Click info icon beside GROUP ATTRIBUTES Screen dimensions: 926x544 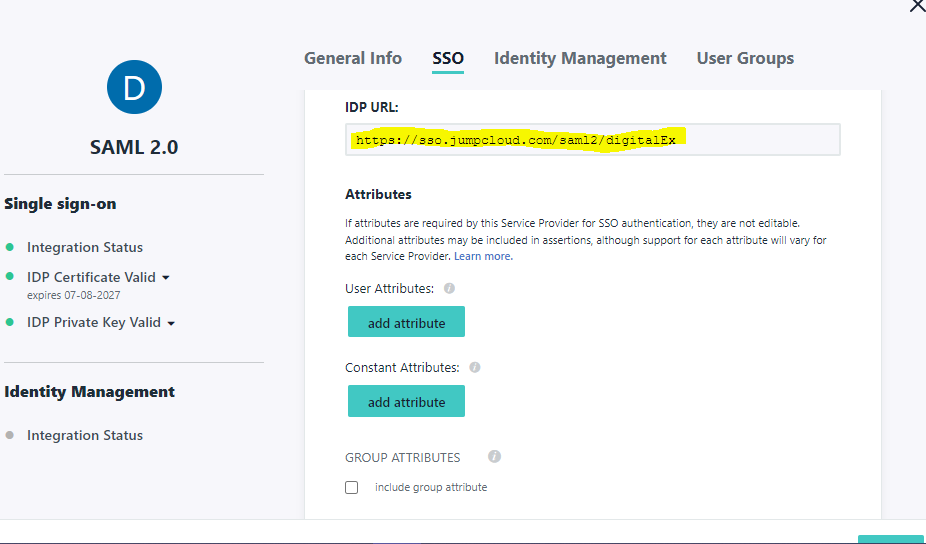(494, 457)
